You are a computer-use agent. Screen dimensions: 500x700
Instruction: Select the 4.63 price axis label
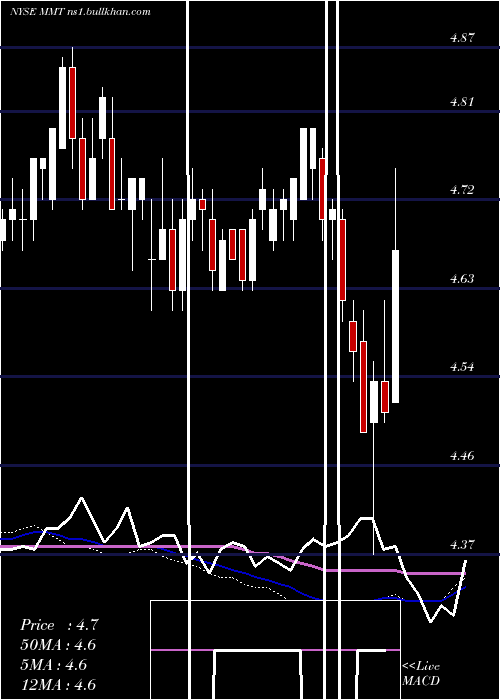coord(462,279)
